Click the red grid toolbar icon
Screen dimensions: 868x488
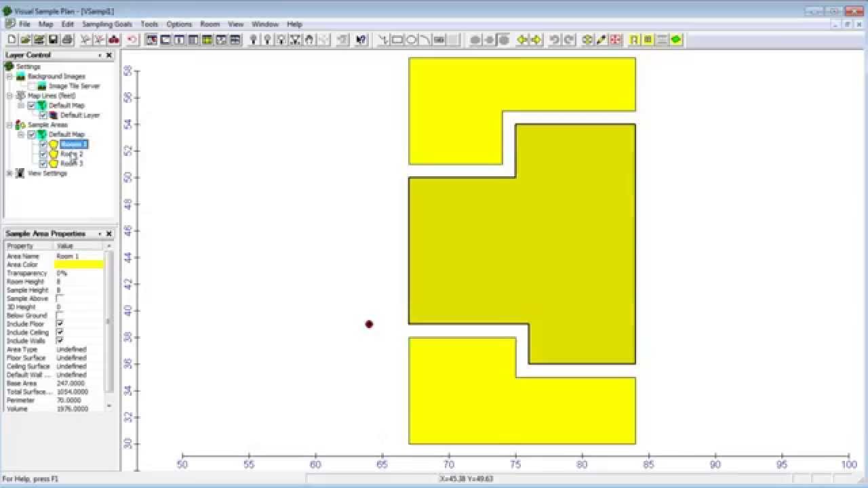click(x=615, y=40)
